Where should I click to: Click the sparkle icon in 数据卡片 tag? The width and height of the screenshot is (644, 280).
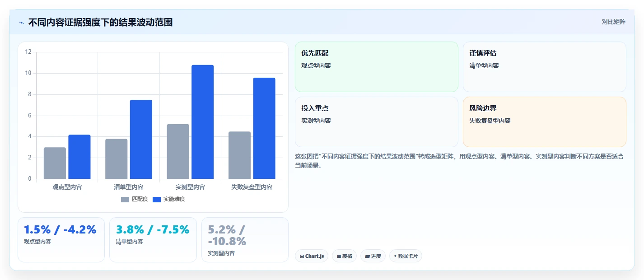pos(395,256)
